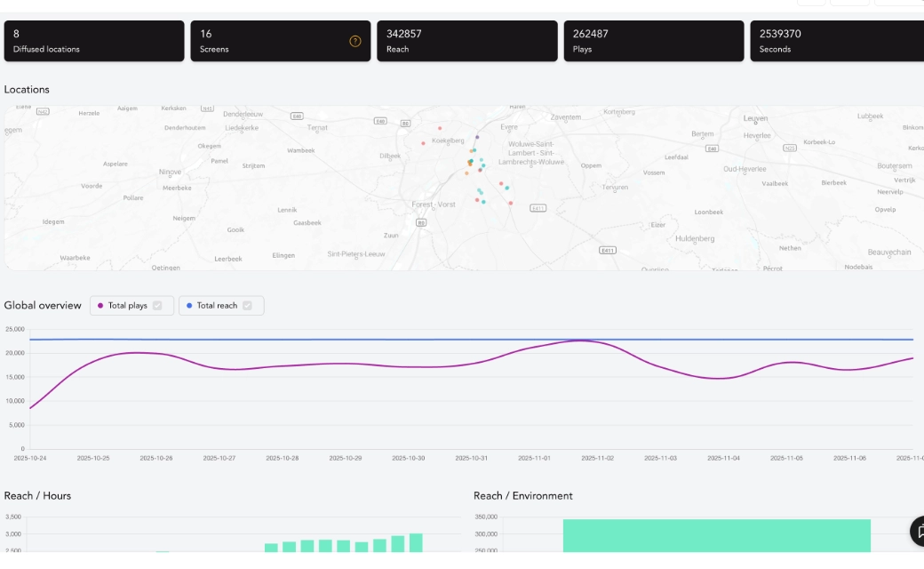Select the Reach stat card

pos(466,41)
